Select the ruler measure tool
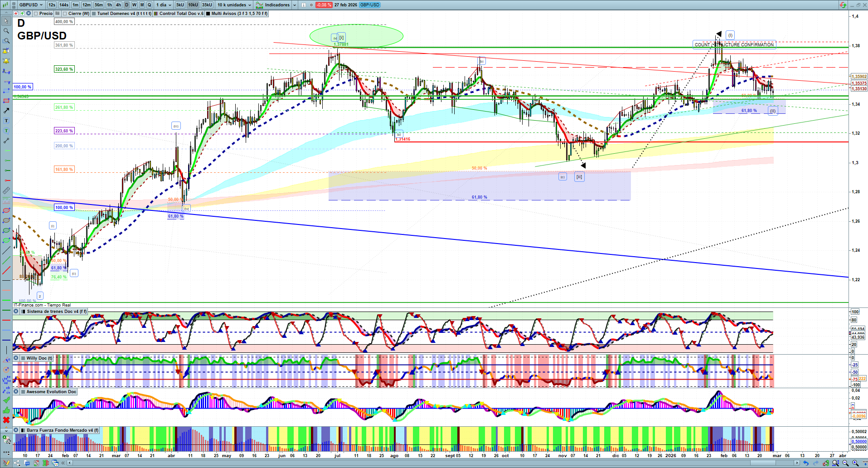Viewport: 868px width, 468px height. (x=6, y=190)
